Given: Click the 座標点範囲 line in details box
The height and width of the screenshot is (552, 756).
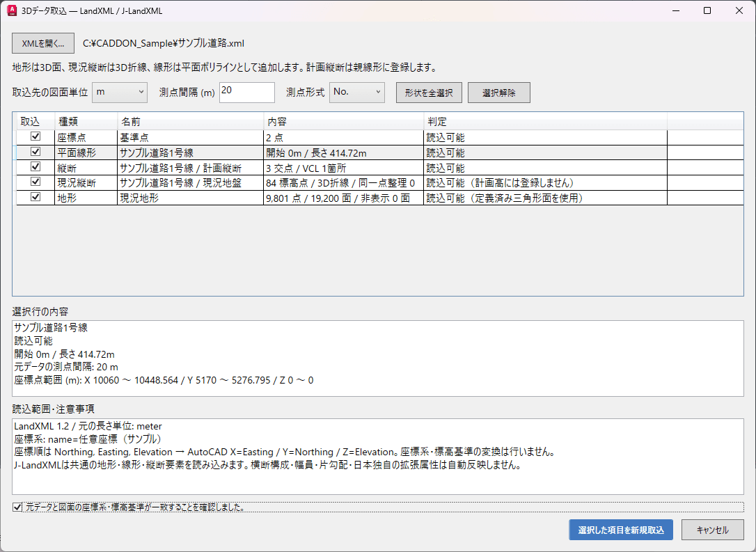Looking at the screenshot, I should 164,380.
